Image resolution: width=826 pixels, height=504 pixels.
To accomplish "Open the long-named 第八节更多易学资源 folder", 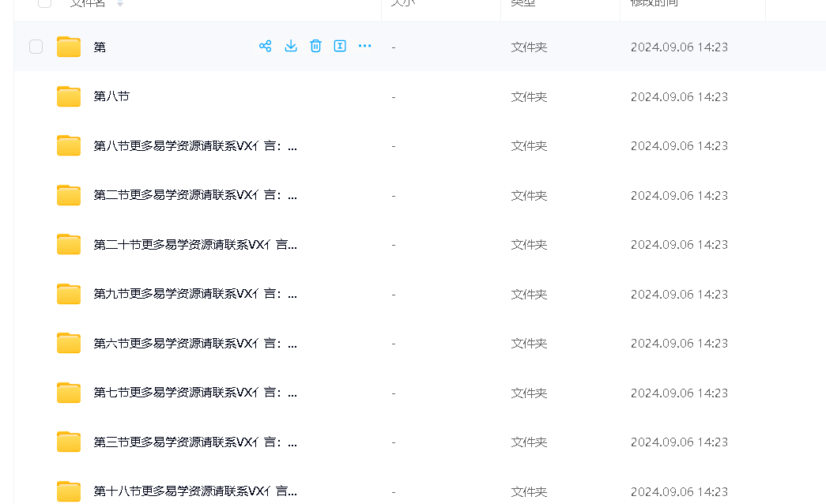I will click(194, 146).
